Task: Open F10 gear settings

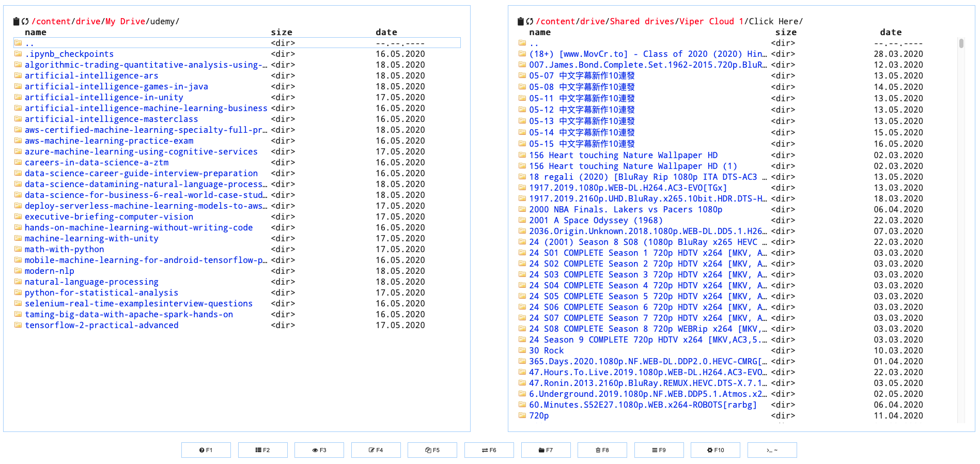Action: 715,450
